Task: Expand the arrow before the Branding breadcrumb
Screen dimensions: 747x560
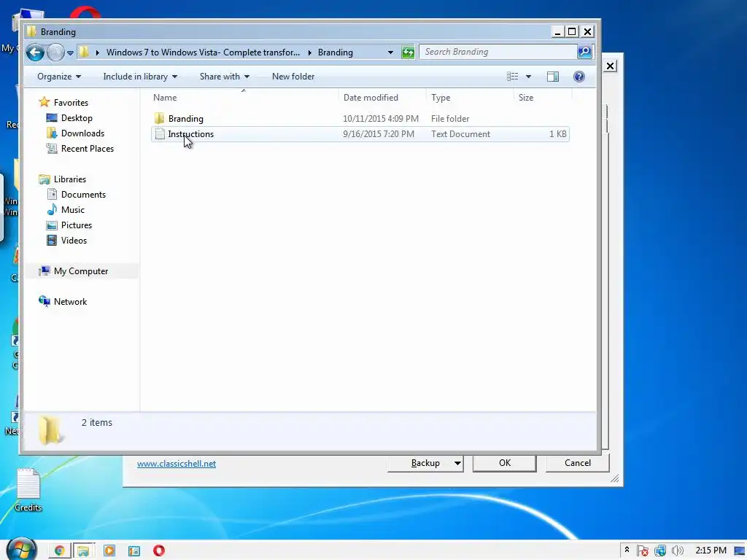Action: (309, 52)
